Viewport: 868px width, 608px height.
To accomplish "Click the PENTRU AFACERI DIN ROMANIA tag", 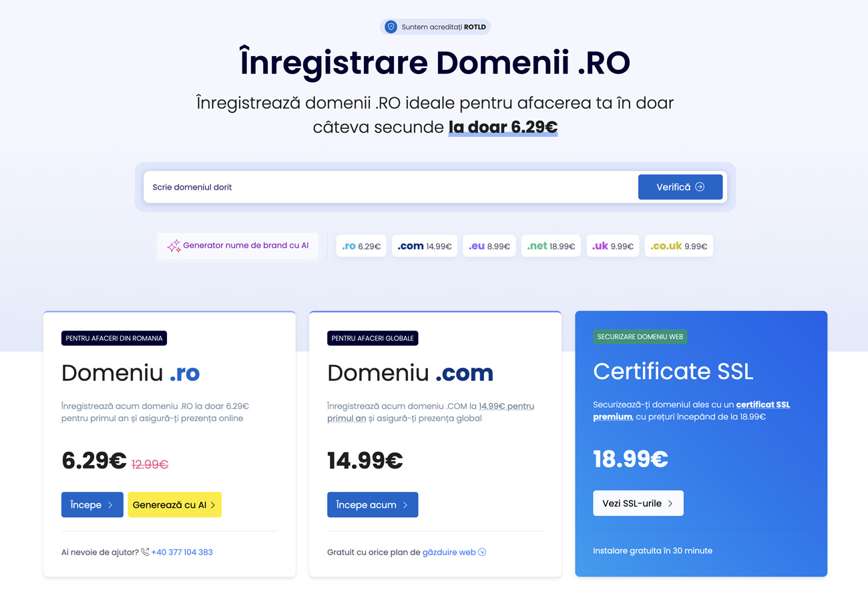I will click(114, 338).
